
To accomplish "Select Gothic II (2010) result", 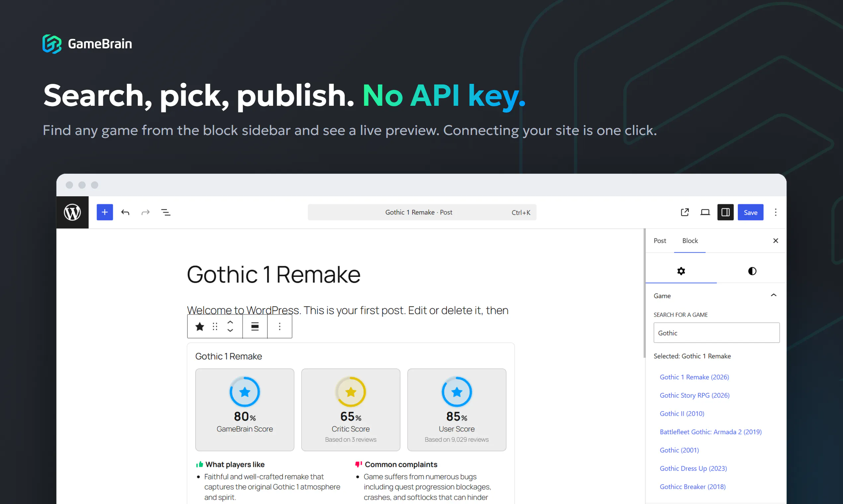I will click(682, 414).
